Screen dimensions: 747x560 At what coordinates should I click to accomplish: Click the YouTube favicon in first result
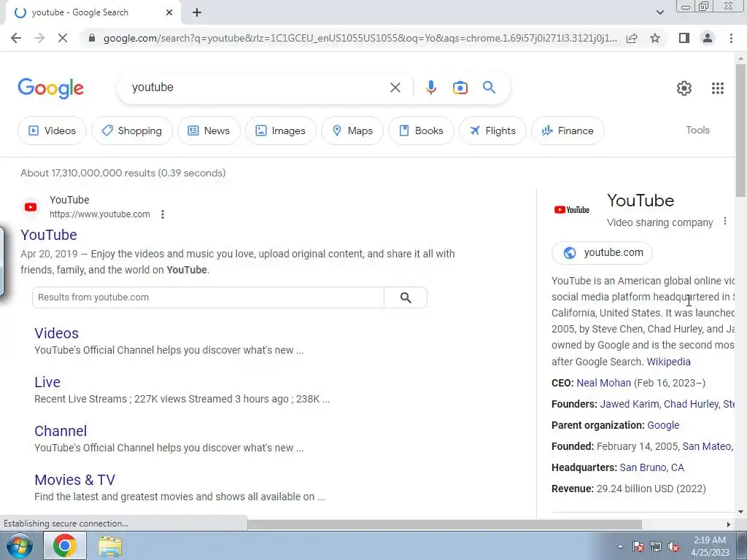click(x=31, y=207)
